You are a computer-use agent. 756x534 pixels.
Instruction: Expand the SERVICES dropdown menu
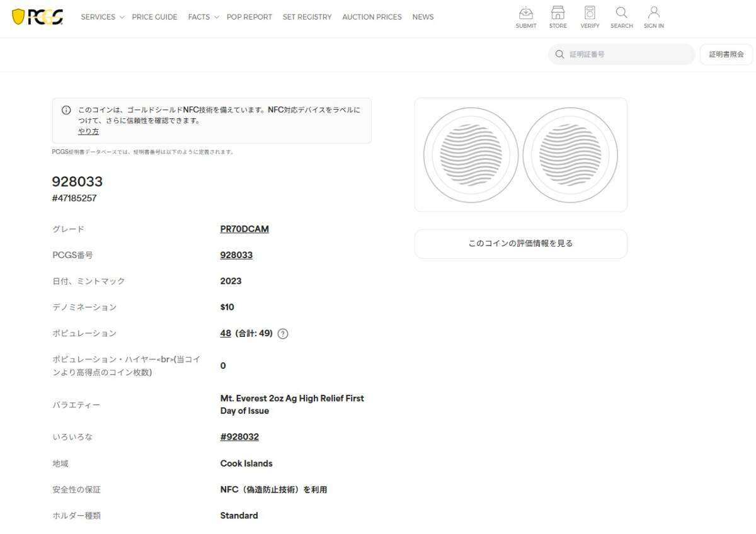[x=103, y=17]
